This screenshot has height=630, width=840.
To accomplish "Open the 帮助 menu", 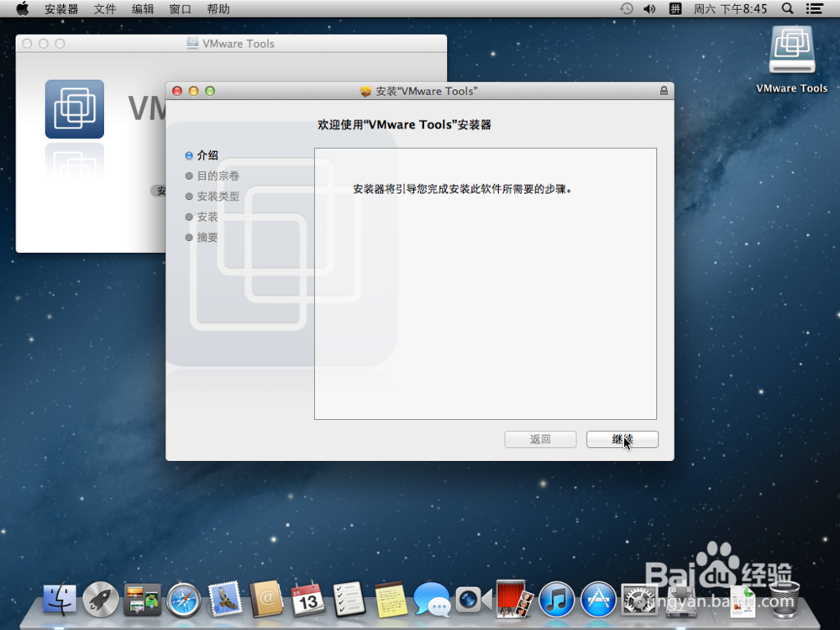I will 218,9.
